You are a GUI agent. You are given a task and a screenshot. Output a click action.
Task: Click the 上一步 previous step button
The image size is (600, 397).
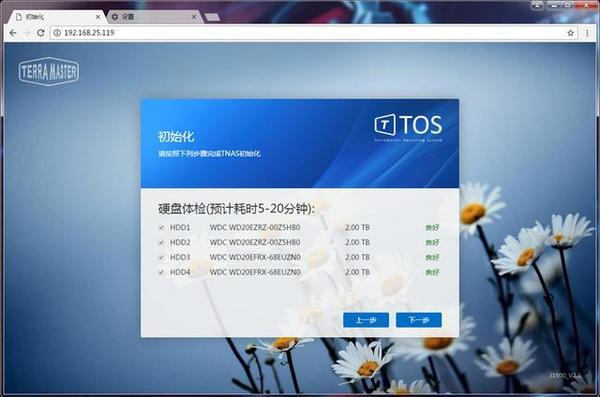(x=366, y=320)
